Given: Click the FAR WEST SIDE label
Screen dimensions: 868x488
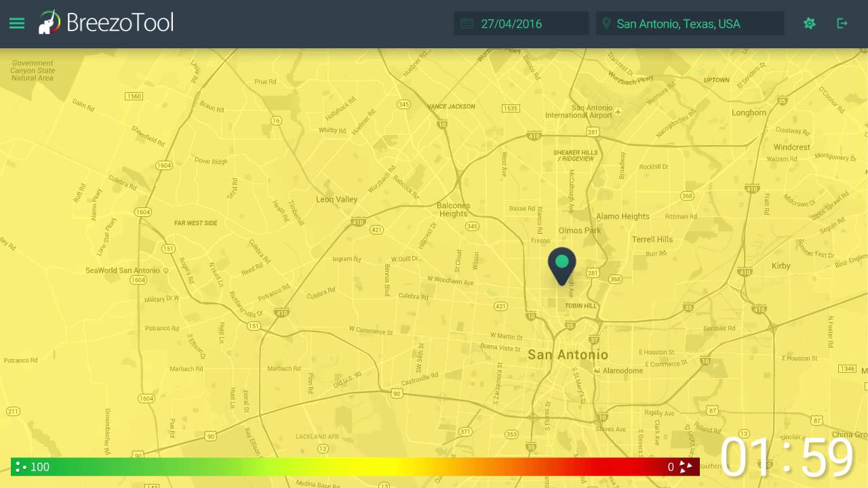Looking at the screenshot, I should (x=195, y=223).
